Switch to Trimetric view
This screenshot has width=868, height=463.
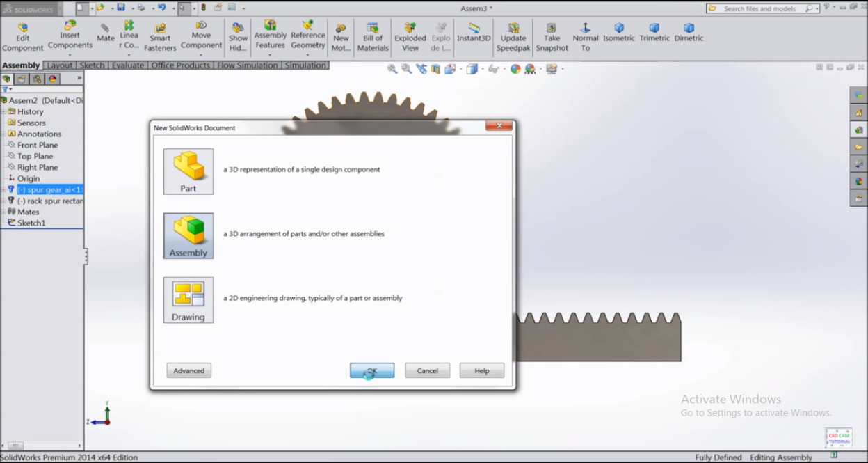(x=654, y=33)
